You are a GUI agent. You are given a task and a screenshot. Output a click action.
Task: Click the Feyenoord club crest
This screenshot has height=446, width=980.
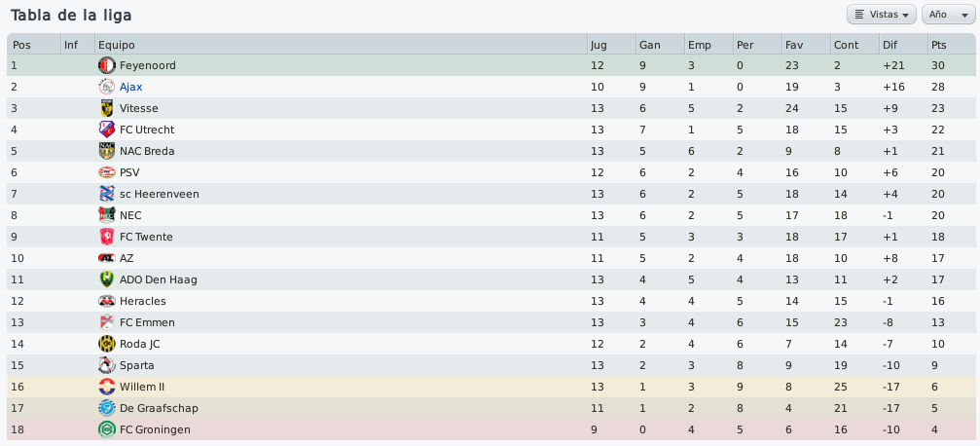pyautogui.click(x=107, y=65)
